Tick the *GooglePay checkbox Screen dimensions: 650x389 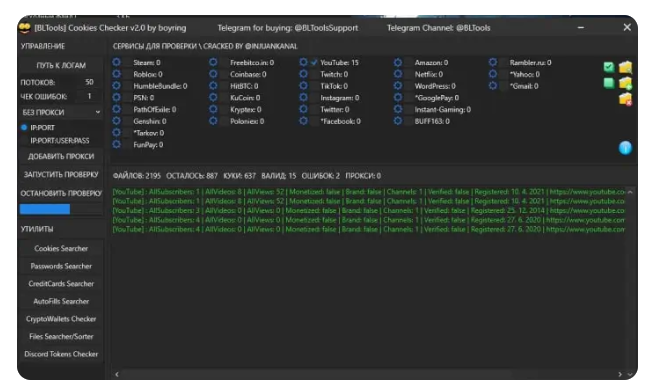click(x=408, y=98)
